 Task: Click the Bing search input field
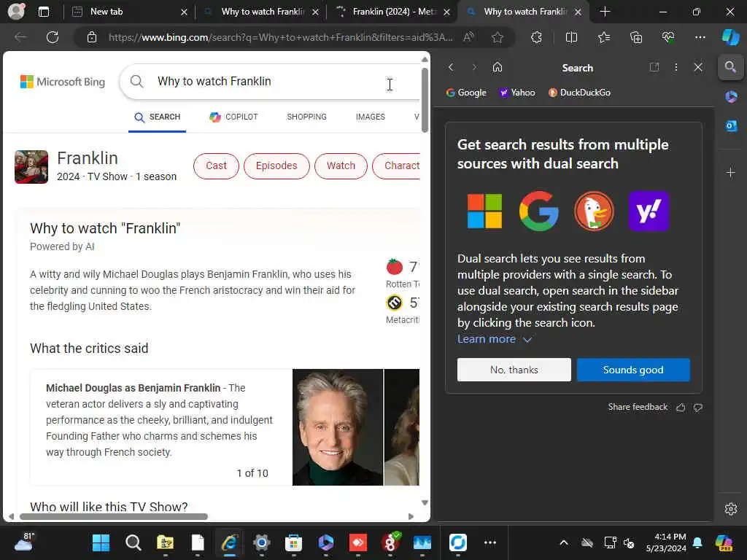click(269, 82)
